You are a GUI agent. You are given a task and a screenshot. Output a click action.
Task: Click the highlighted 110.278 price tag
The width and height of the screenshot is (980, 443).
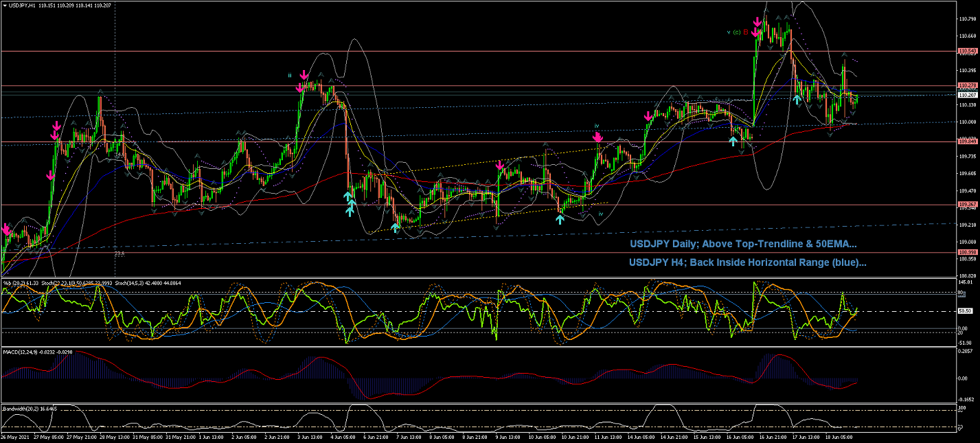(x=968, y=85)
